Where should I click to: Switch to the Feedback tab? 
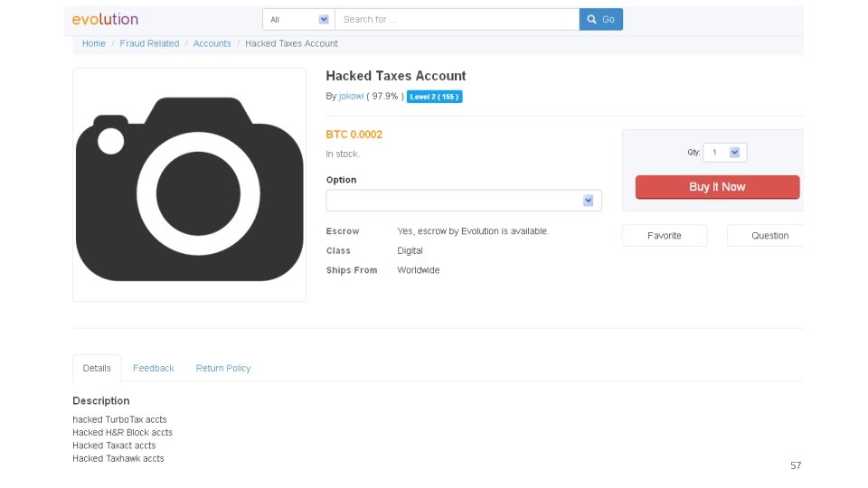pos(154,368)
